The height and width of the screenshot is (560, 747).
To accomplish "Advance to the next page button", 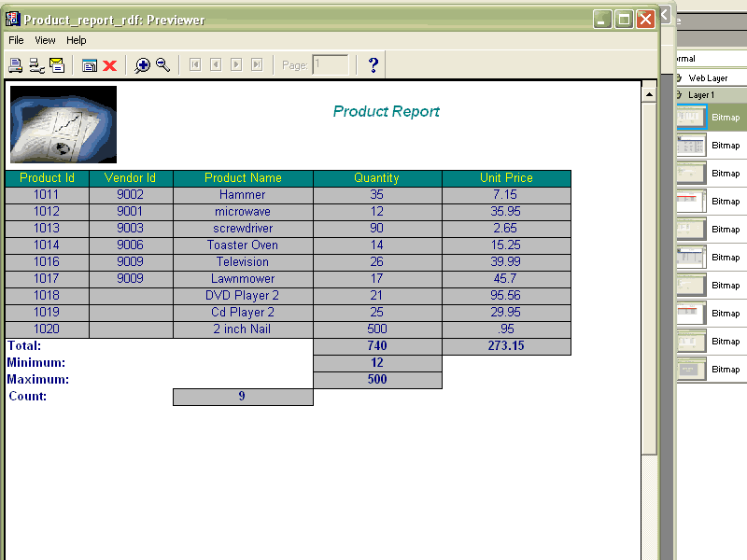I will coord(236,65).
